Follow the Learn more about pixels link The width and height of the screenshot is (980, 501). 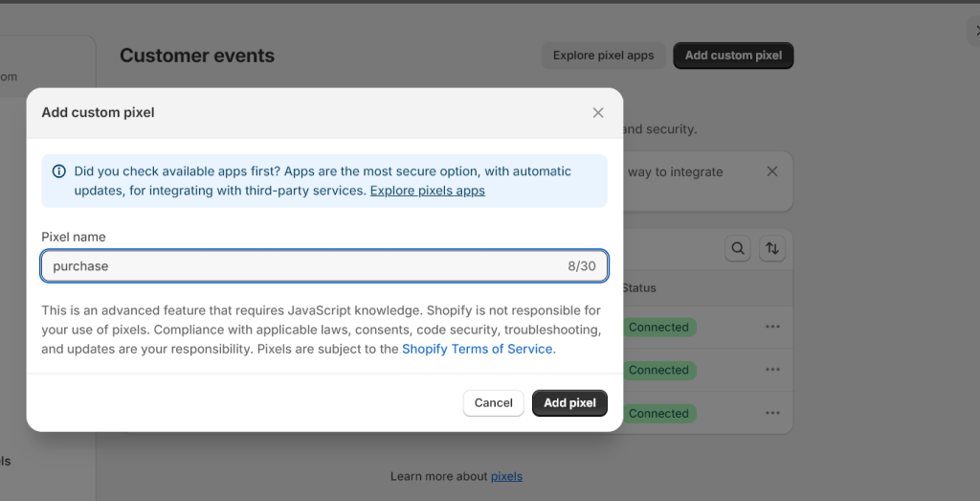tap(506, 476)
